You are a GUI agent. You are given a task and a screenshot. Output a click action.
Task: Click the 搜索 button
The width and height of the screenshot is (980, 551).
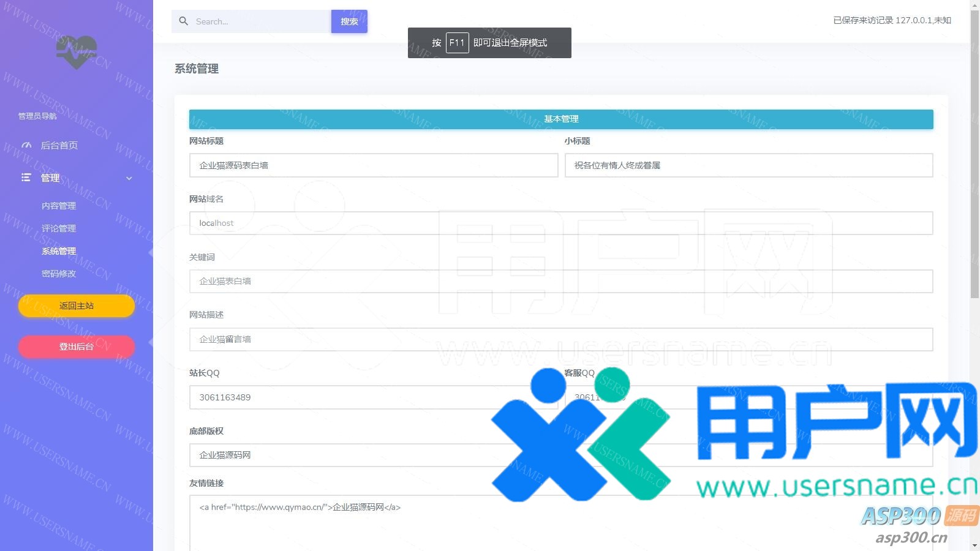tap(349, 21)
